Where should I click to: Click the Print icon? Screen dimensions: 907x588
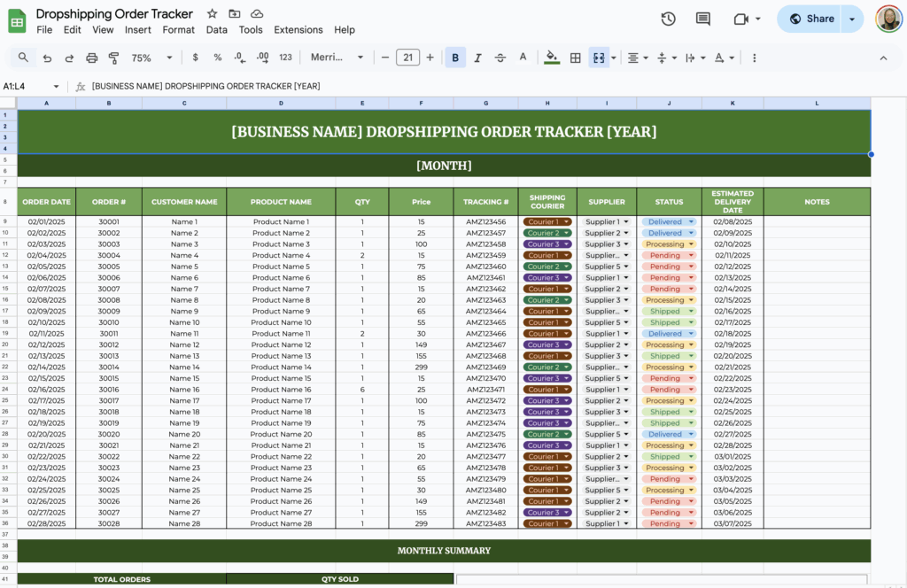(92, 57)
